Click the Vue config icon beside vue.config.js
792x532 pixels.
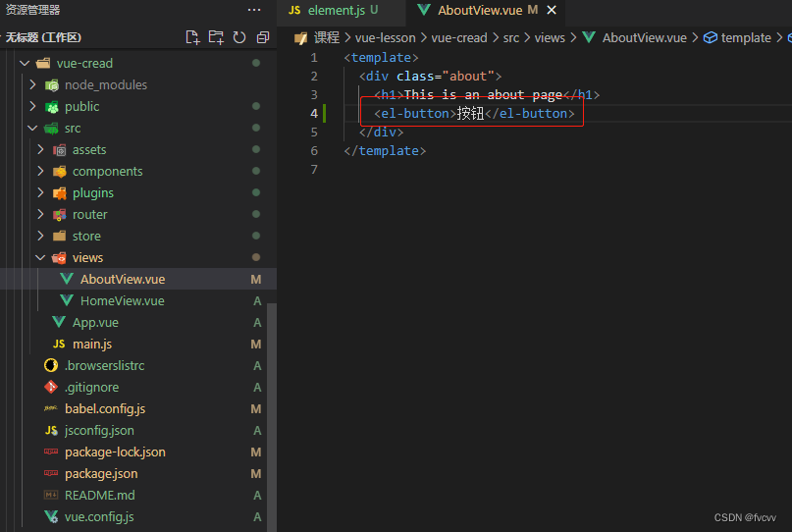point(51,516)
